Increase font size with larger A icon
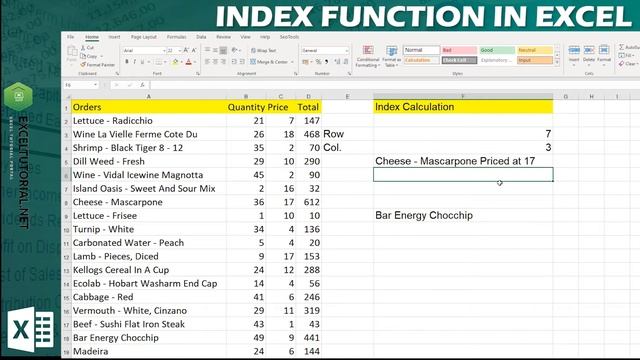This screenshot has height=360, width=640. click(x=186, y=50)
